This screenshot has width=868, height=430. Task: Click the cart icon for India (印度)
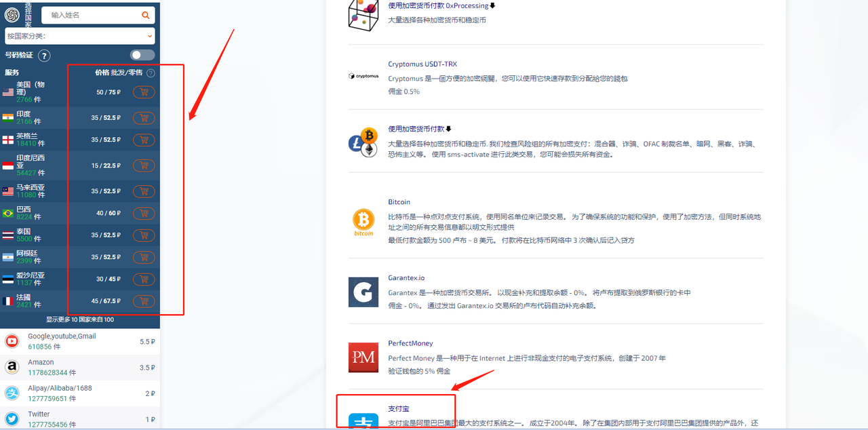tap(144, 118)
